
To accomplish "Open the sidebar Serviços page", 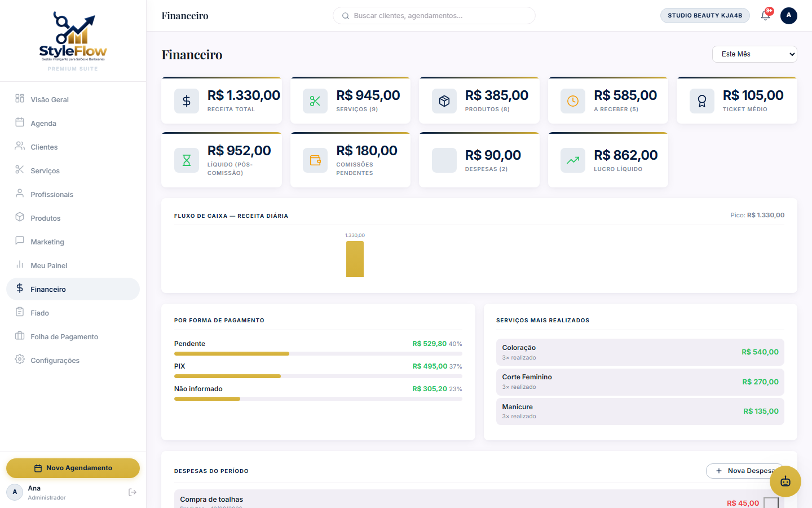I will pos(73,170).
